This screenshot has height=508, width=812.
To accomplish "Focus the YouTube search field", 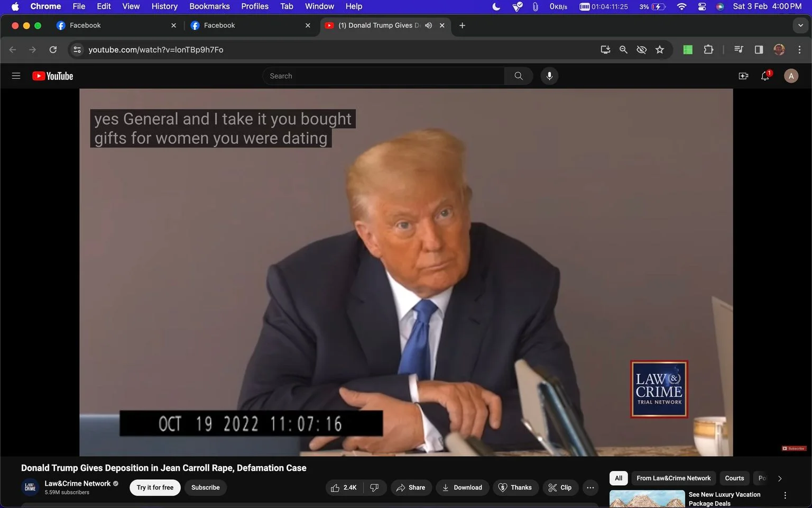I will [x=383, y=76].
